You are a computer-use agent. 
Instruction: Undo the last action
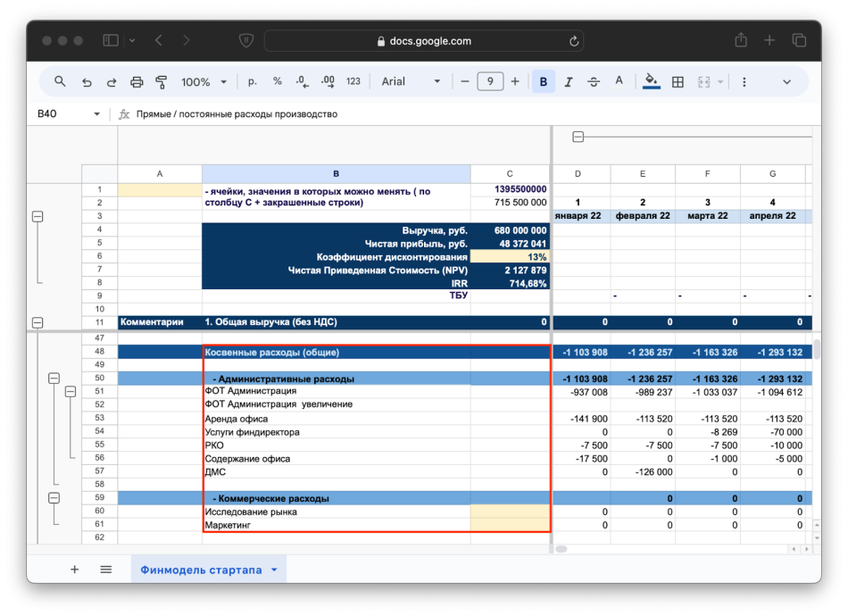tap(87, 81)
